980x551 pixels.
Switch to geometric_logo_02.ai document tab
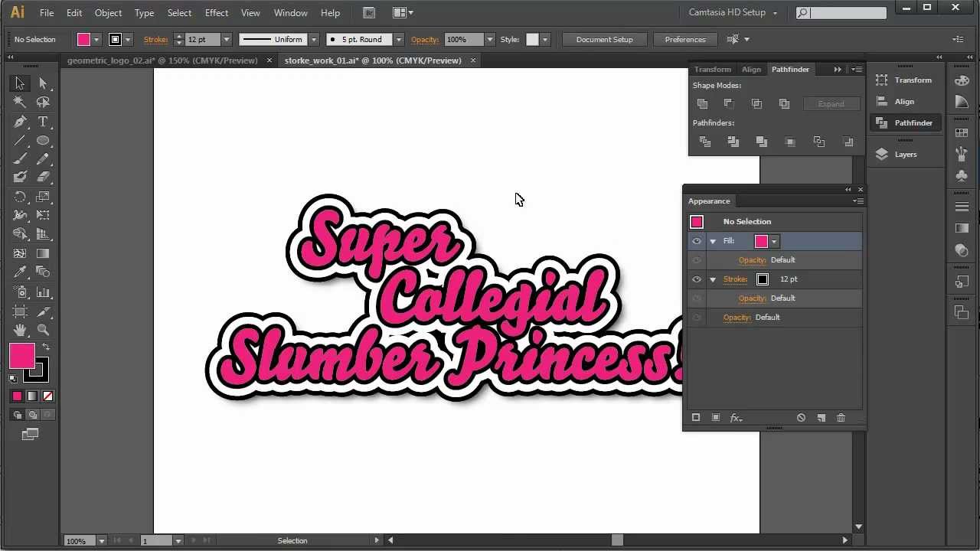(162, 60)
